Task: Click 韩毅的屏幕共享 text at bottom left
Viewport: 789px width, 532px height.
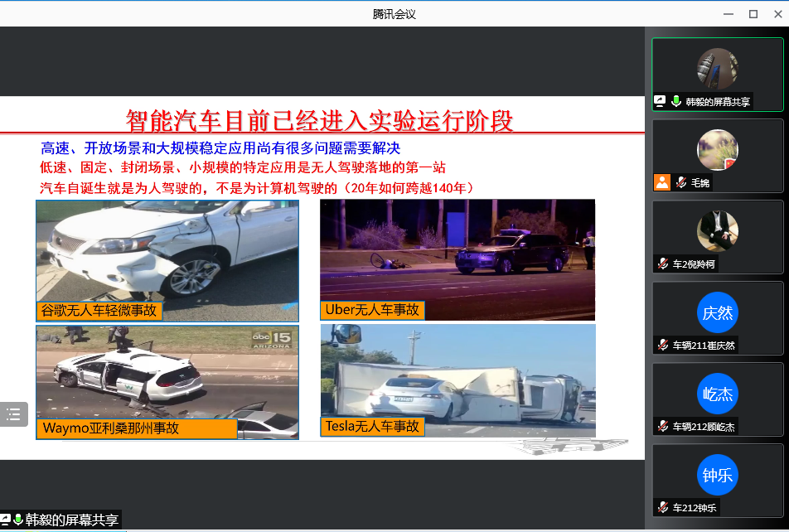Action: (x=72, y=520)
